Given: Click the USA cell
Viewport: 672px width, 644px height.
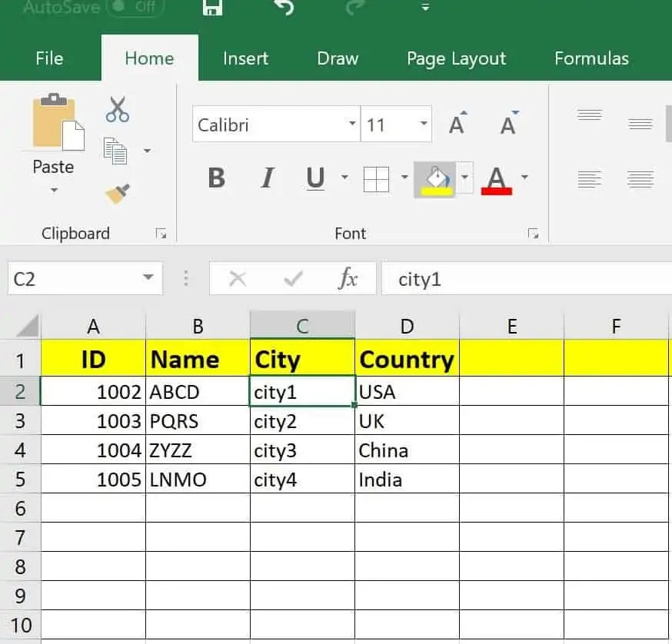Looking at the screenshot, I should [x=408, y=392].
